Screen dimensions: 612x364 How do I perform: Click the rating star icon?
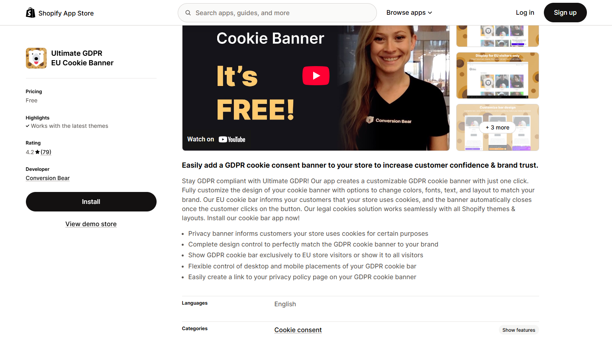tap(37, 152)
